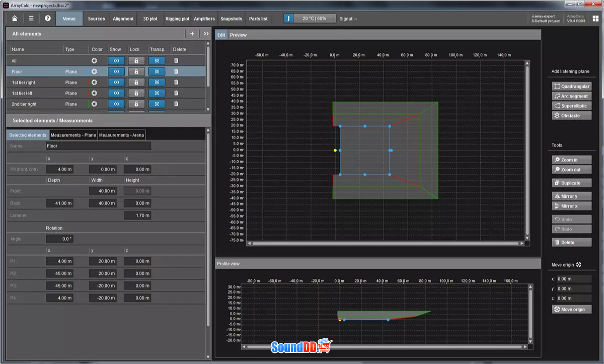This screenshot has height=364, width=604.
Task: Add an Arc segment listening plane
Action: [572, 96]
